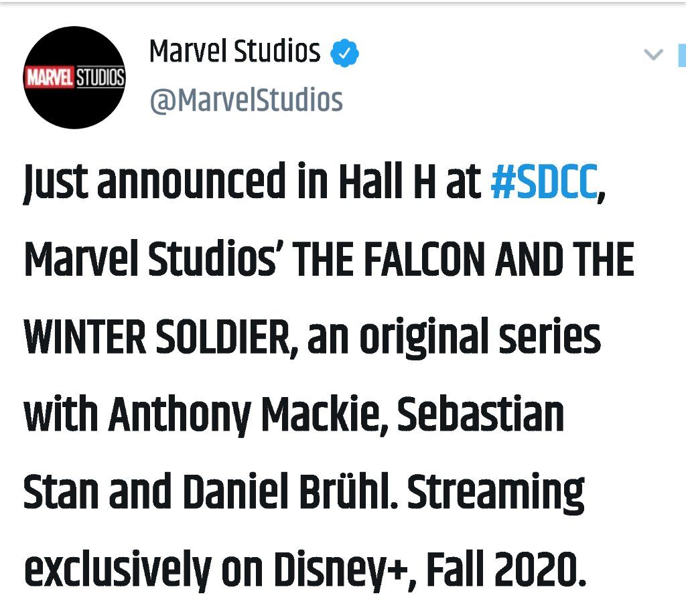Viewport: 686px width, 616px height.
Task: Click the red MARVEL logo in avatar
Action: (50, 78)
